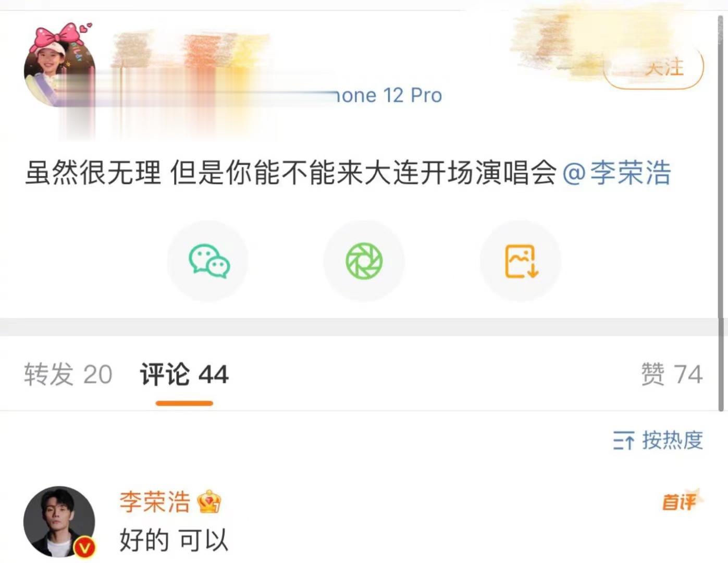Share the post via the WeChat icon
Viewport: 728px width, 563px height.
[x=208, y=261]
